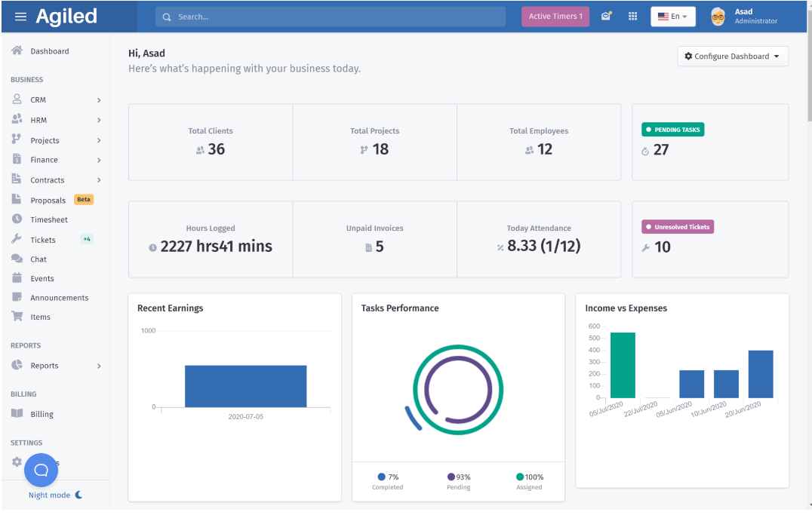Open the chat bubble widget
This screenshot has width=812, height=515.
41,470
